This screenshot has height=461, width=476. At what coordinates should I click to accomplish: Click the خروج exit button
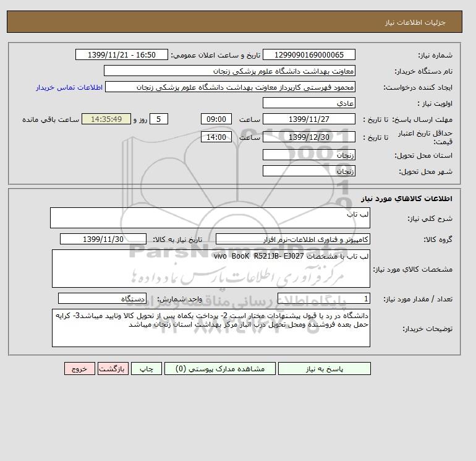coord(80,369)
